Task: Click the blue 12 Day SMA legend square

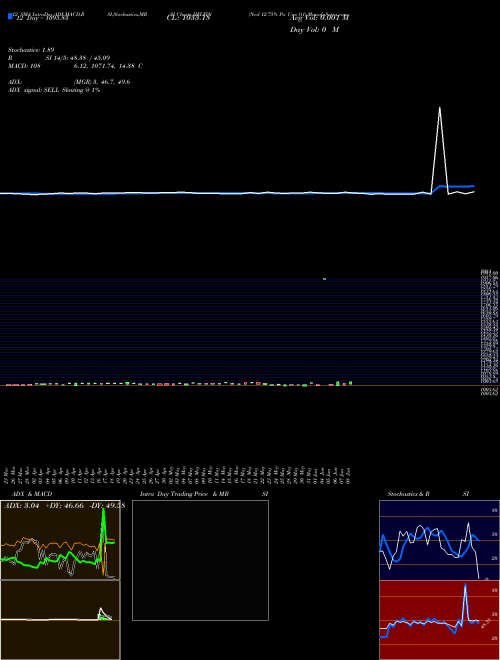Action: [10, 17]
